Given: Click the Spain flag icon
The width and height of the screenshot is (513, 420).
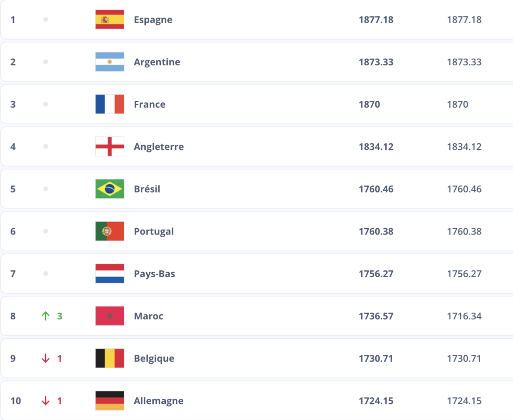Looking at the screenshot, I should [x=110, y=20].
